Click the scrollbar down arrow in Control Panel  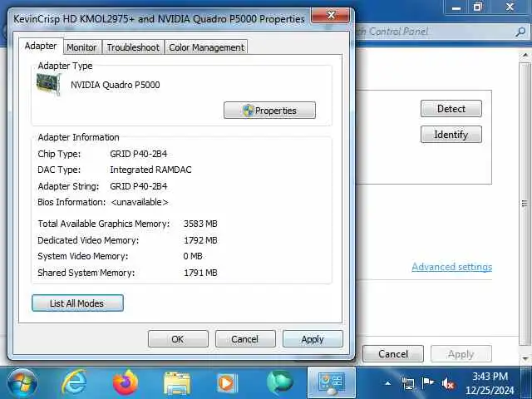pos(525,358)
